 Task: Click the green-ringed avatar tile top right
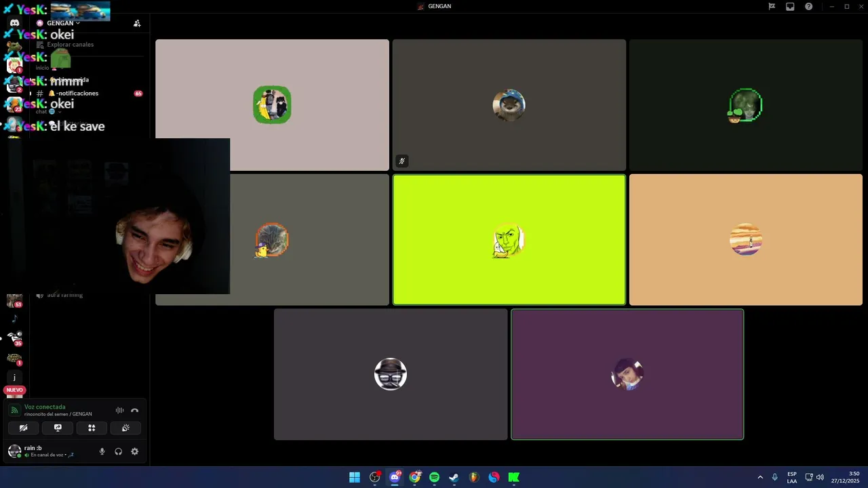pyautogui.click(x=746, y=105)
